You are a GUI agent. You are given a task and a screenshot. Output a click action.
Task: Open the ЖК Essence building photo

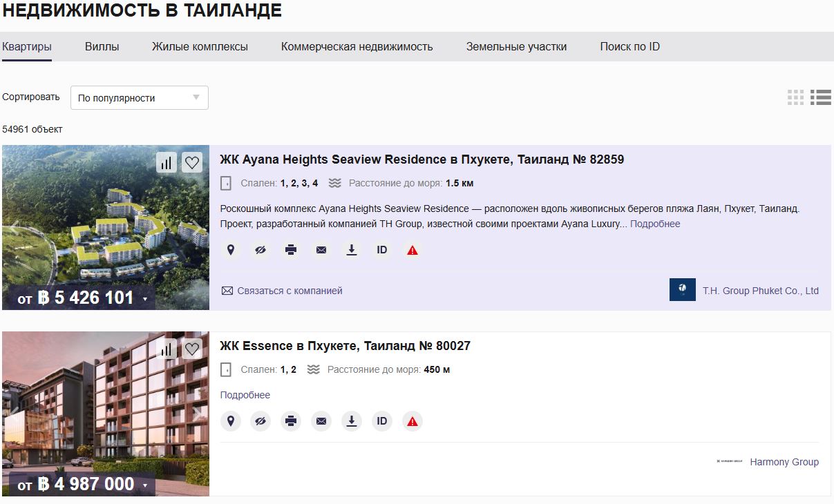pos(106,414)
